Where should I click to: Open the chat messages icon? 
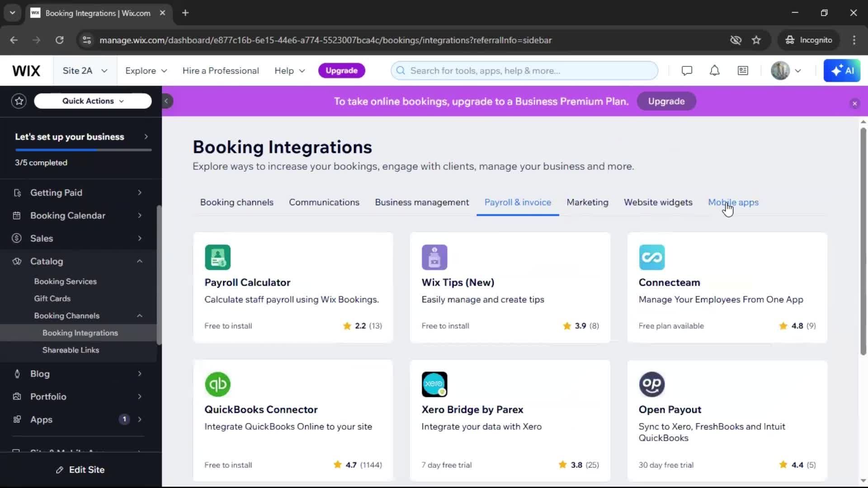pyautogui.click(x=687, y=70)
